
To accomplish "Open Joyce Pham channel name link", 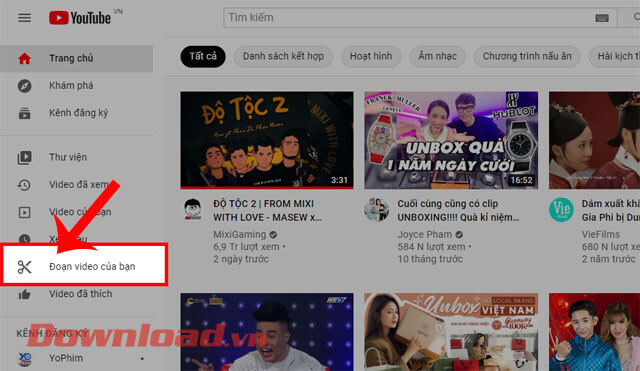I will click(x=424, y=235).
